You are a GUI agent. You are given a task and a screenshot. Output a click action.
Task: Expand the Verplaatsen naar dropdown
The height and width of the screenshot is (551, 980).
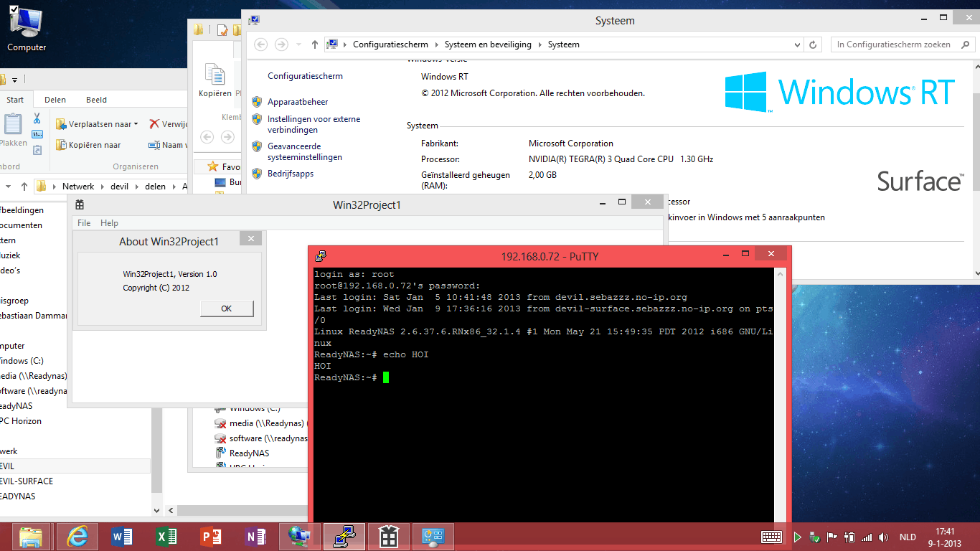(x=136, y=124)
